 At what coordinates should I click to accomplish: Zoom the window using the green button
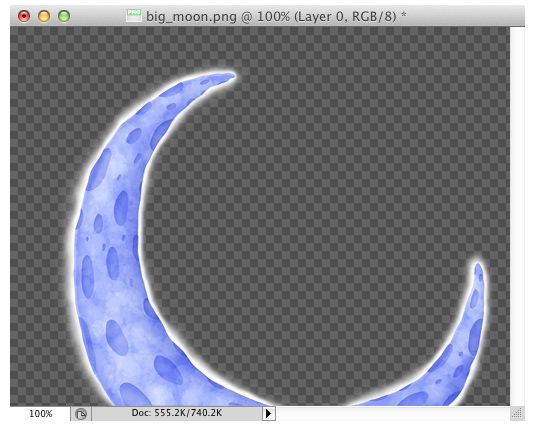[64, 16]
